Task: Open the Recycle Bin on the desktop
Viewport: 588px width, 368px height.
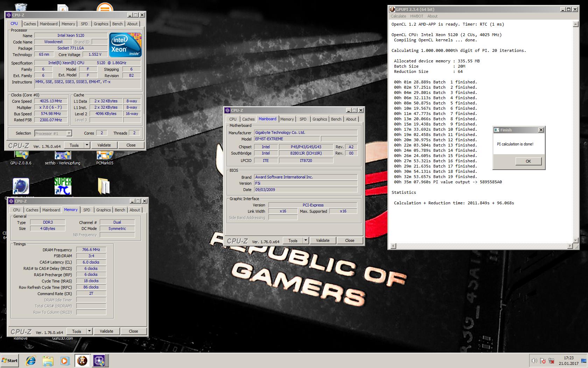Action: [20, 7]
